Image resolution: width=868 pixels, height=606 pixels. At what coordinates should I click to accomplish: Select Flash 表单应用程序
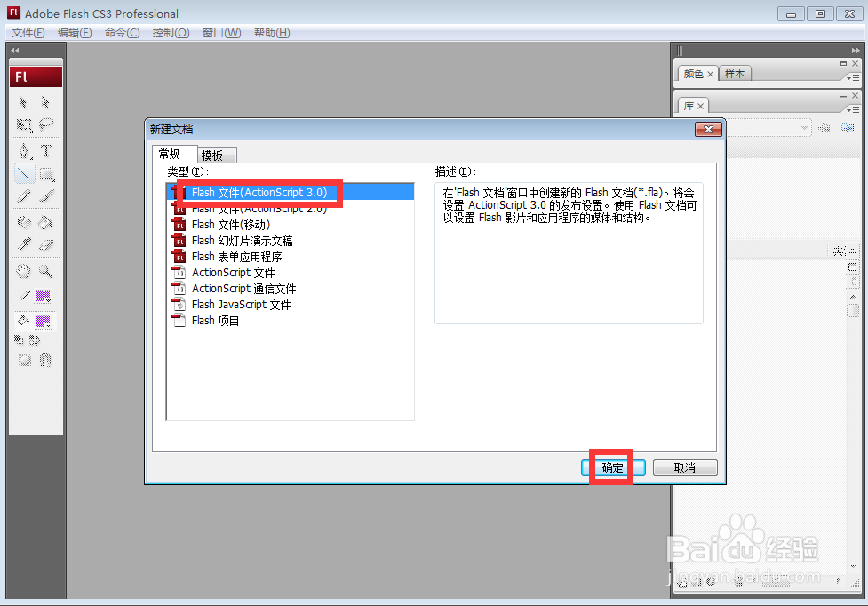[x=290, y=257]
